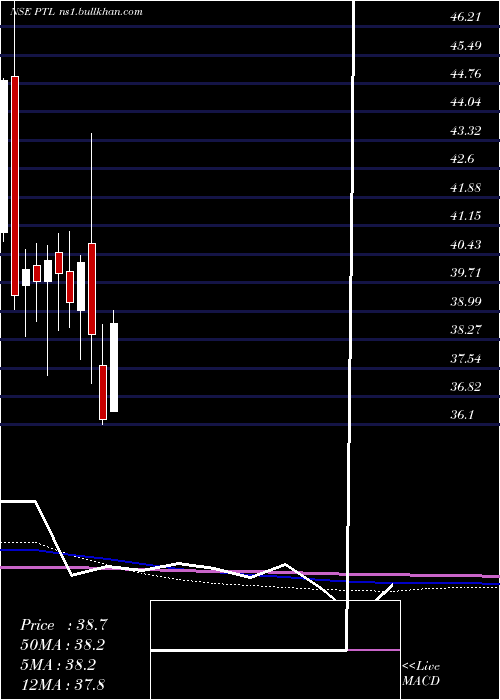Select the 37.54 price axis label
500x700 pixels.
coord(465,358)
